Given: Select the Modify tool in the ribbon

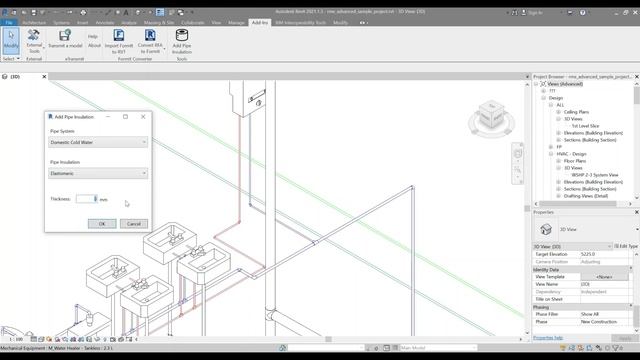Looking at the screenshot, I should tap(11, 41).
